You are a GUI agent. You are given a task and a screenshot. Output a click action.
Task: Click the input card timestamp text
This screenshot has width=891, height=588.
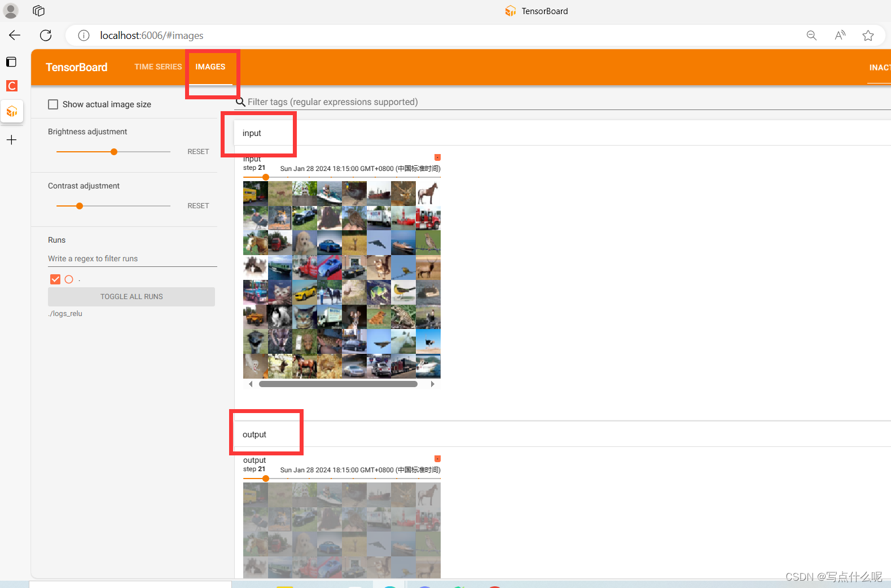[x=360, y=169]
